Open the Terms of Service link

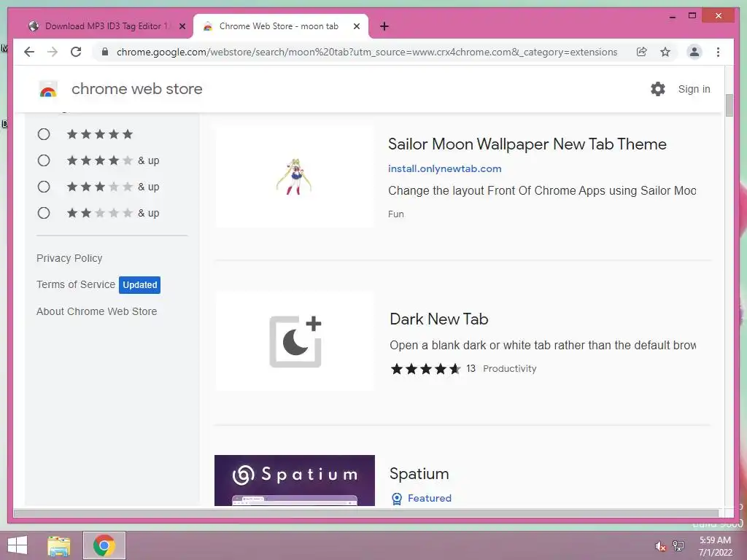tap(76, 284)
